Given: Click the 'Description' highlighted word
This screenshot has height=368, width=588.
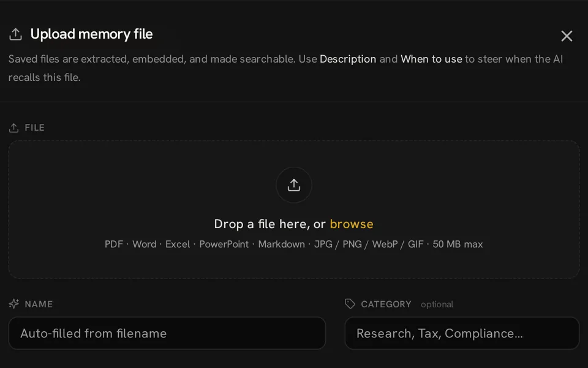Looking at the screenshot, I should point(348,59).
